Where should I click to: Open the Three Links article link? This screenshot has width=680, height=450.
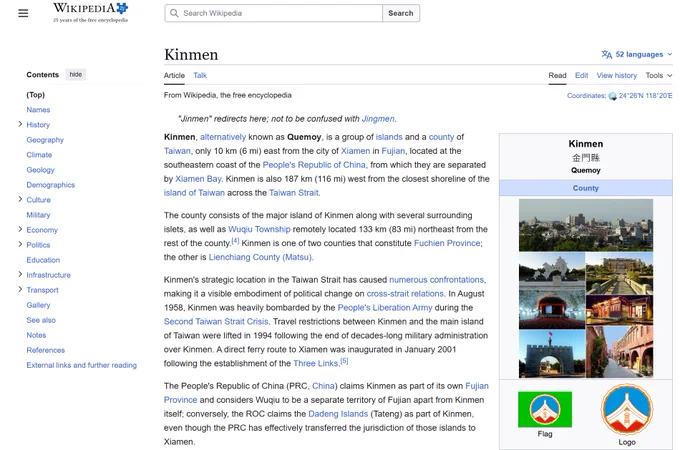(x=315, y=363)
